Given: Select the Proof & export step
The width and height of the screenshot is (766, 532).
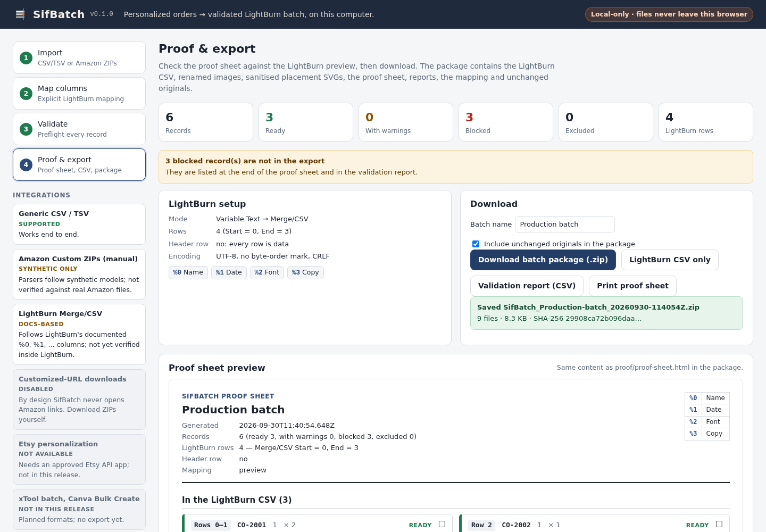Looking at the screenshot, I should pos(79,164).
